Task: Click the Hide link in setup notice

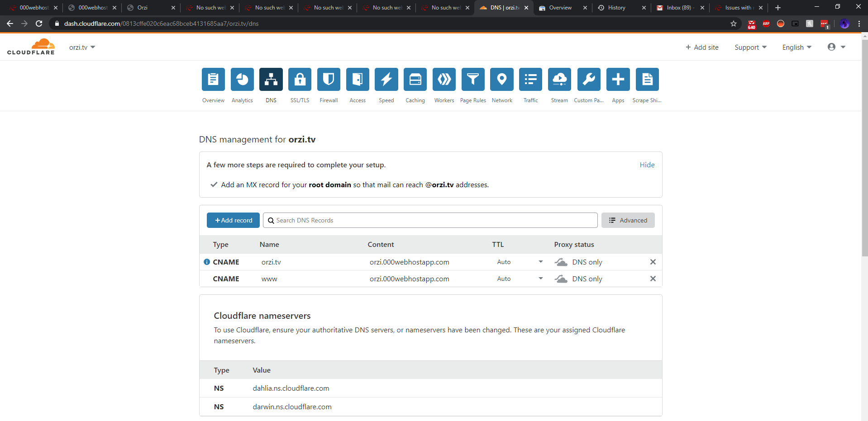Action: (x=647, y=165)
